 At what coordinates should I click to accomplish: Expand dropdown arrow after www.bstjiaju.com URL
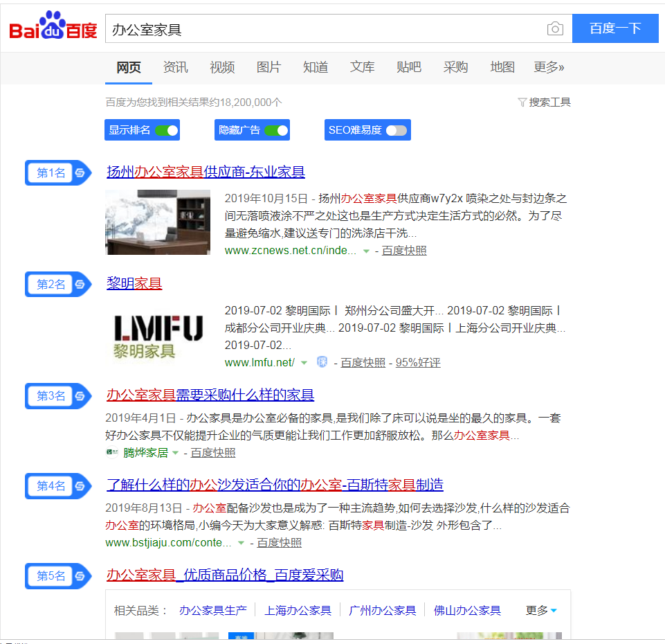(x=241, y=543)
